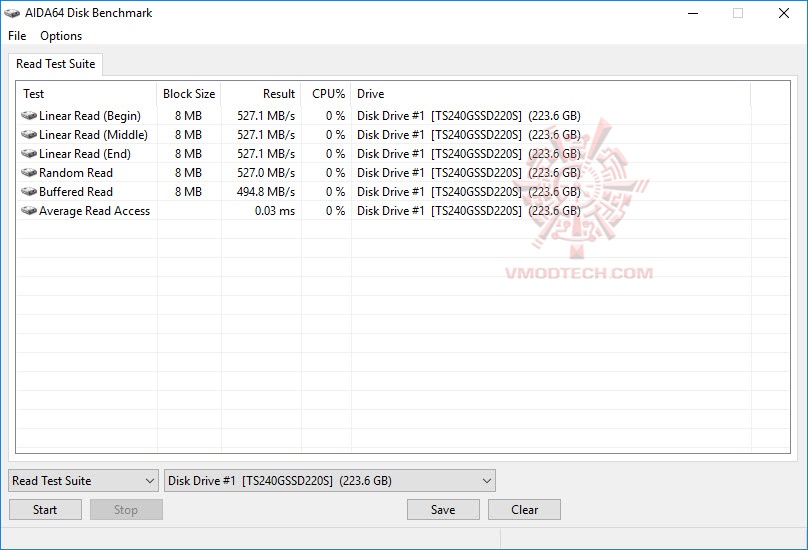Sort by the Block Size column header
This screenshot has width=808, height=550.
click(189, 94)
